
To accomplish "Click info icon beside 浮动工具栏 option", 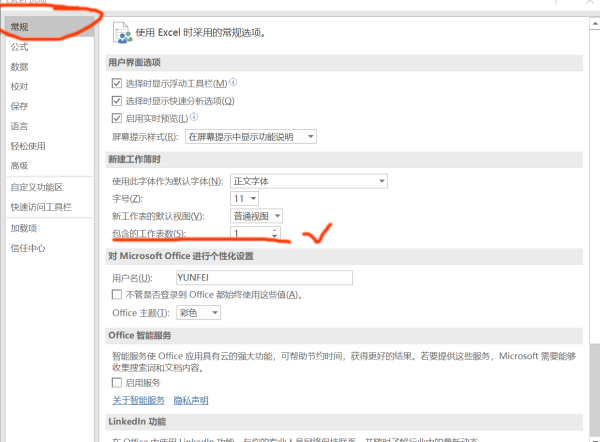I will pos(233,82).
